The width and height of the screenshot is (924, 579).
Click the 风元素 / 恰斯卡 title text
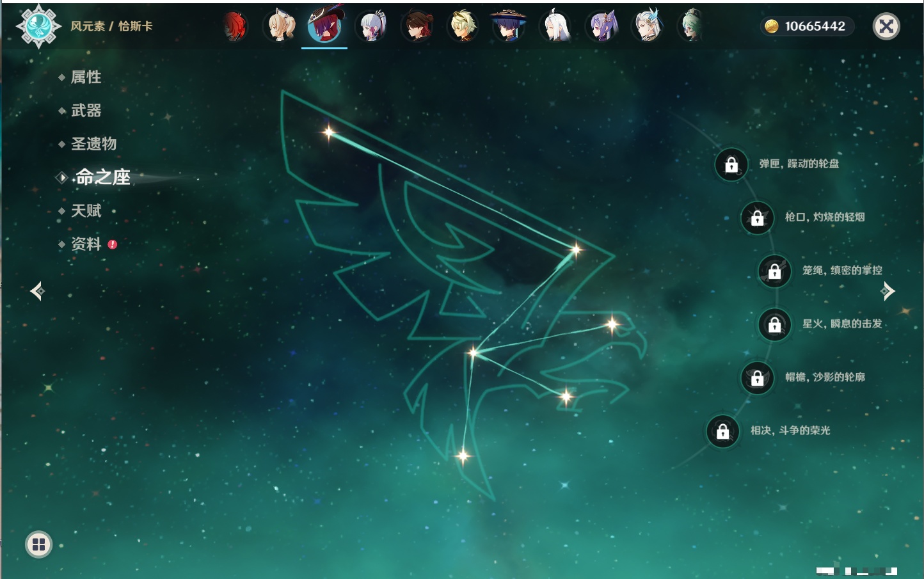[111, 26]
